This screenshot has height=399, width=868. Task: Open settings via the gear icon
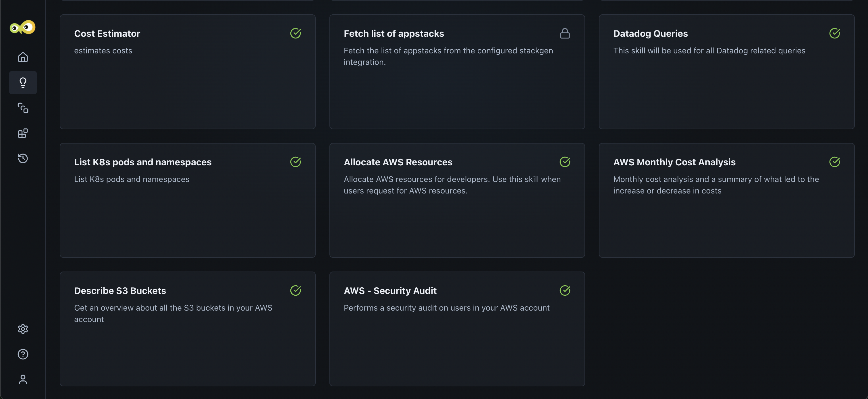(23, 329)
